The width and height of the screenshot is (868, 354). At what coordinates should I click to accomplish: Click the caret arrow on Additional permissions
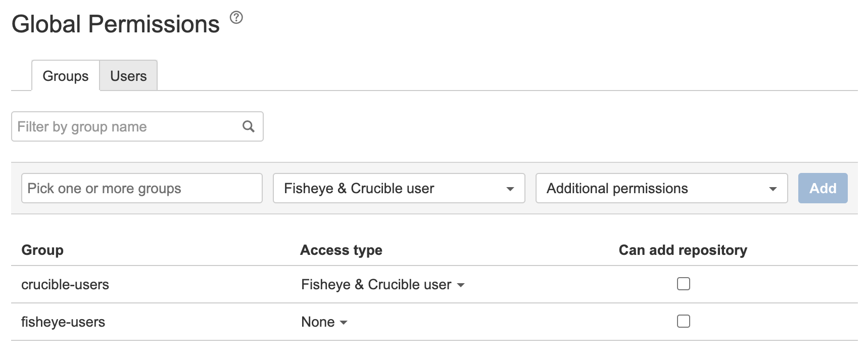pyautogui.click(x=772, y=189)
